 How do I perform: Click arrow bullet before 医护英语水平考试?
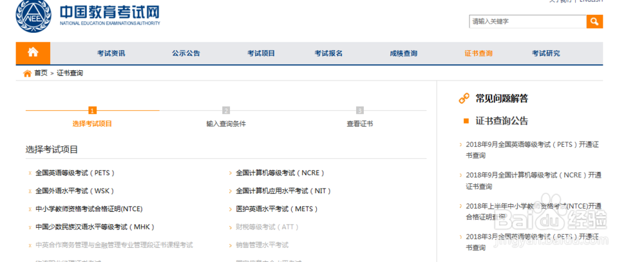[231, 209]
